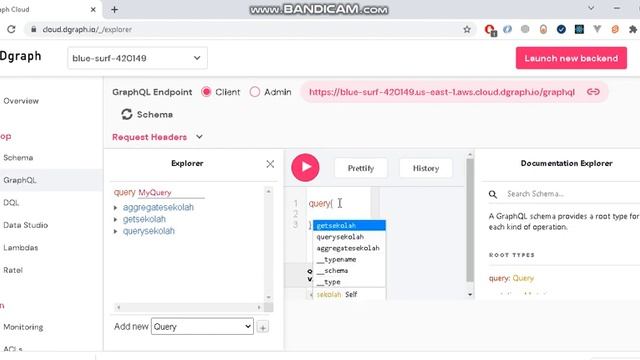Viewport: 640px width, 360px height.
Task: Click the feather pen extension icon
Action: click(x=507, y=29)
